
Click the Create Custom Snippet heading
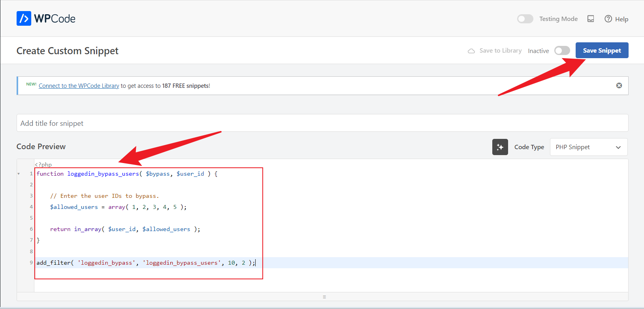(68, 51)
